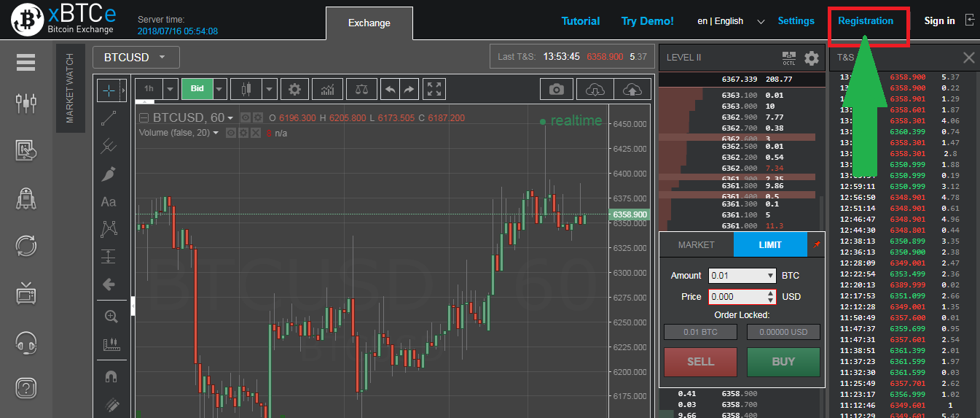Open chart properties gear in chart toolbar

pos(294,89)
